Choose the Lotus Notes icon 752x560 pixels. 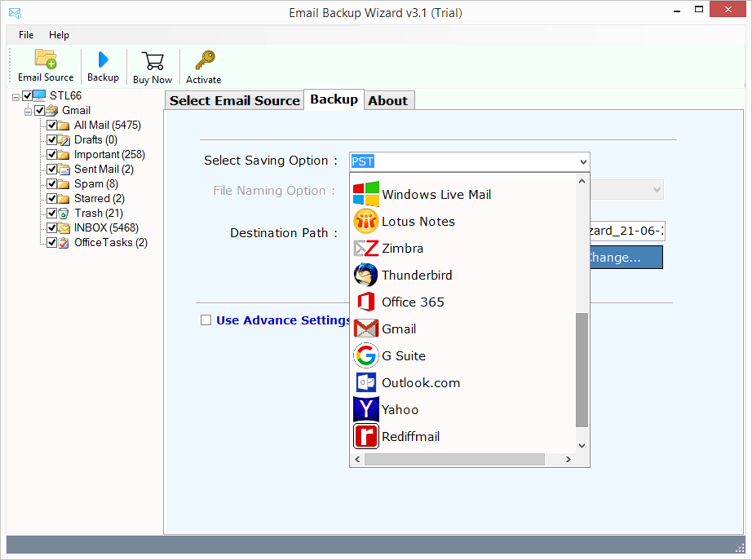pyautogui.click(x=366, y=221)
